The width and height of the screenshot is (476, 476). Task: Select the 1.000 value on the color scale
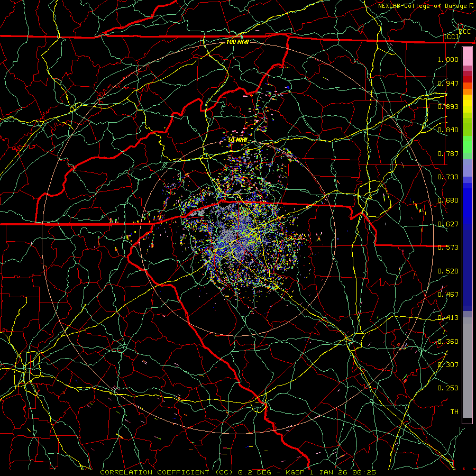(448, 59)
